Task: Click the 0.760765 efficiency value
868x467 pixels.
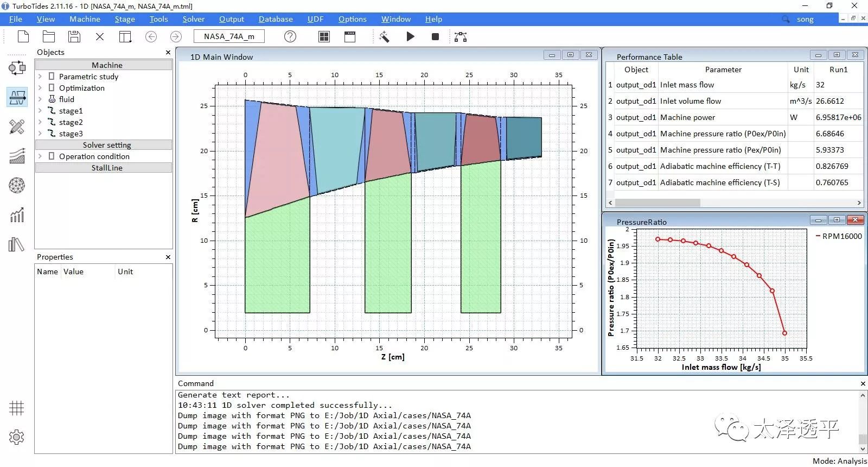Action: tap(838, 182)
